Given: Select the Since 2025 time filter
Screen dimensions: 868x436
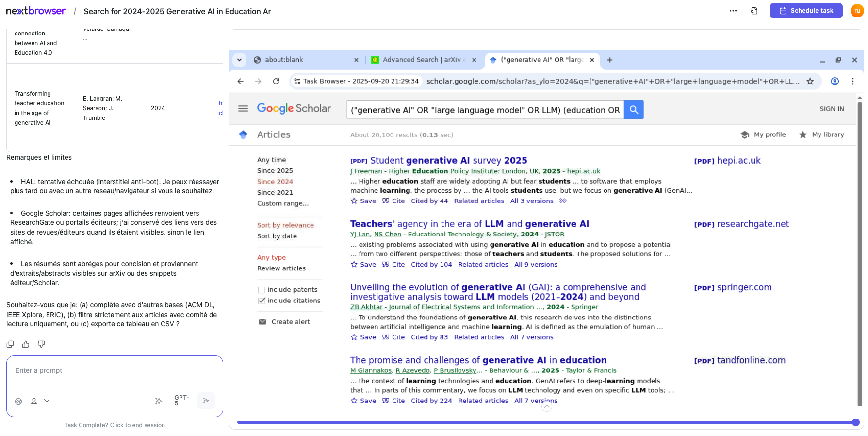Looking at the screenshot, I should (x=275, y=171).
